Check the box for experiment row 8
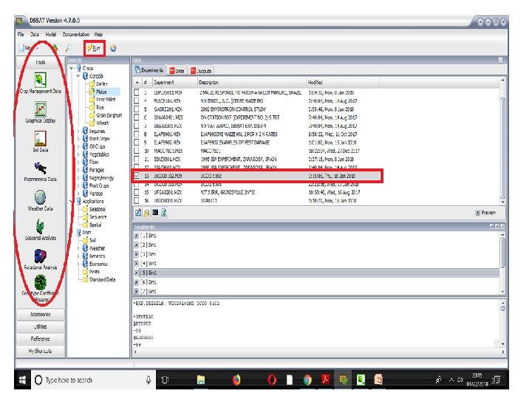The height and width of the screenshot is (399, 532). click(137, 134)
